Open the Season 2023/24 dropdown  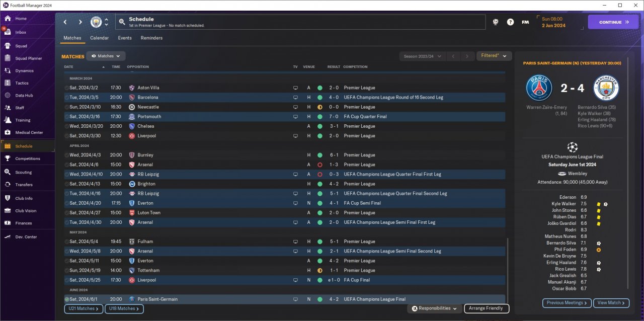tap(423, 56)
